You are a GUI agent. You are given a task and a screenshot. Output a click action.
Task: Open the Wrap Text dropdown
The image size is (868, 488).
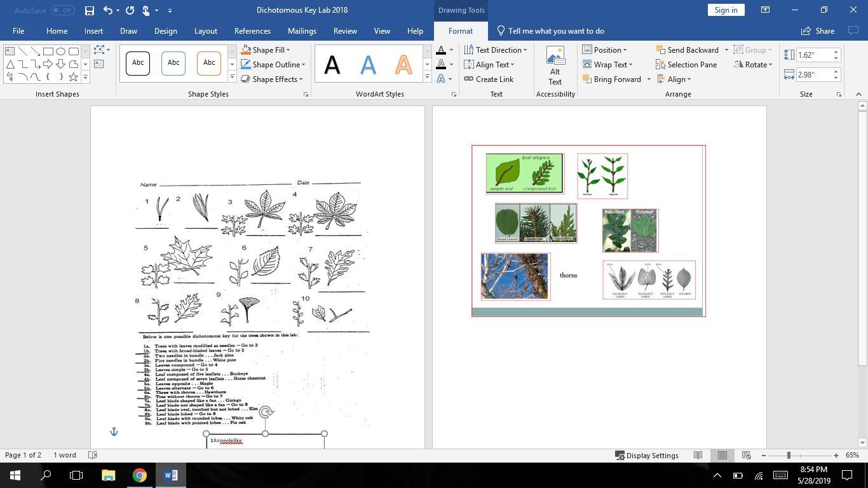point(607,65)
